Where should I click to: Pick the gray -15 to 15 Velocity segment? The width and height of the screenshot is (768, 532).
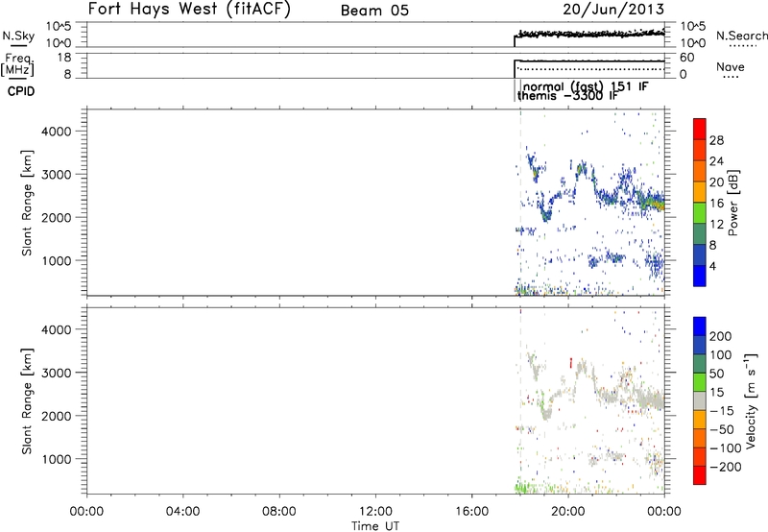point(700,400)
